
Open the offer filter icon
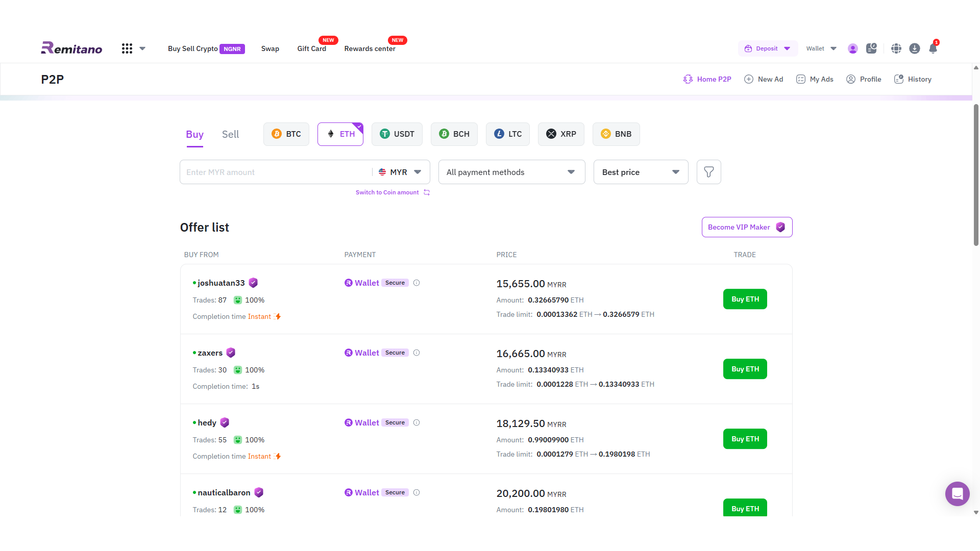pos(708,172)
